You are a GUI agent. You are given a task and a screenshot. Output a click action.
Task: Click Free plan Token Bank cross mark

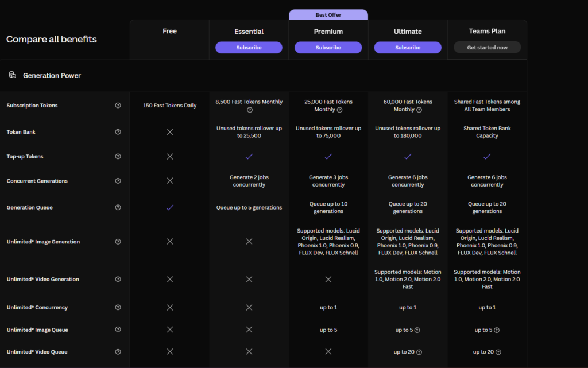(x=170, y=132)
